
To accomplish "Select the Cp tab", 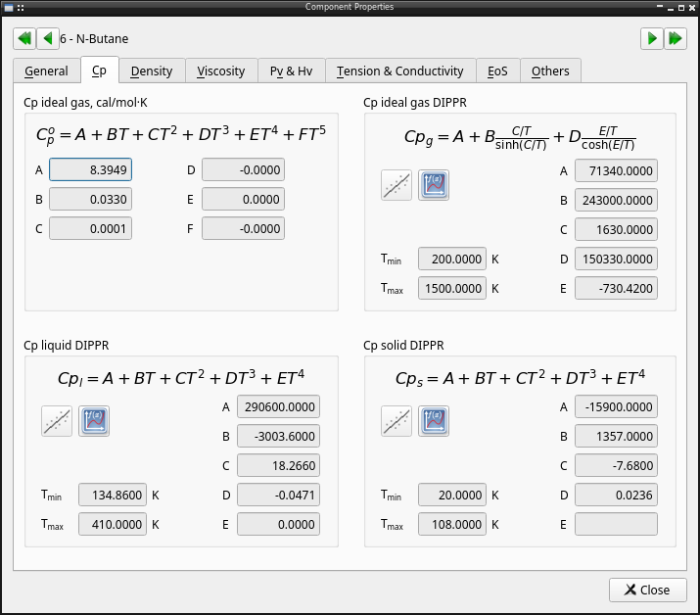I will (x=100, y=71).
